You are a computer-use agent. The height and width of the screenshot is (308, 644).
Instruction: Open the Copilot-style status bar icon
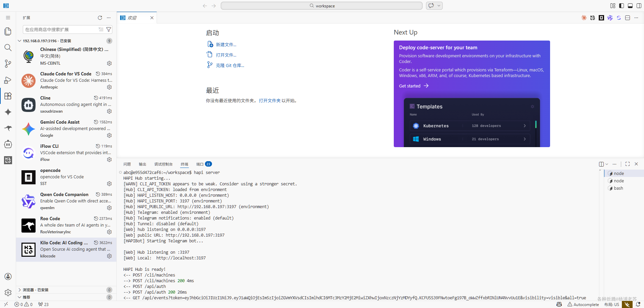559,304
